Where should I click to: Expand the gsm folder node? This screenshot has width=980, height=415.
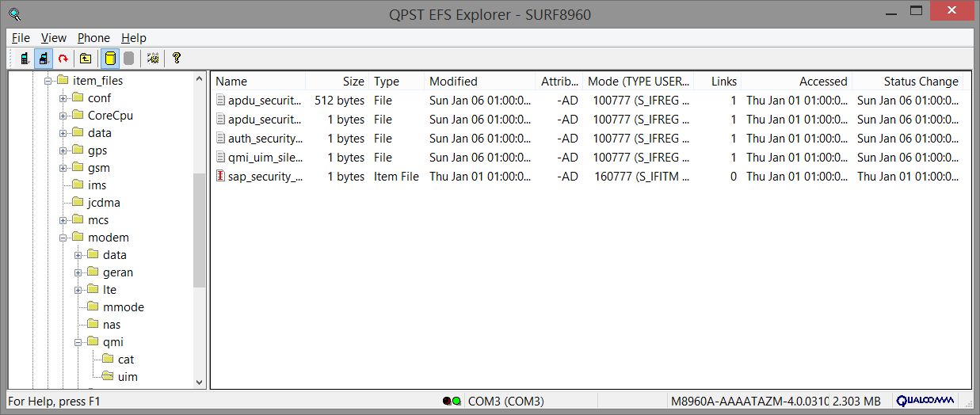point(63,168)
